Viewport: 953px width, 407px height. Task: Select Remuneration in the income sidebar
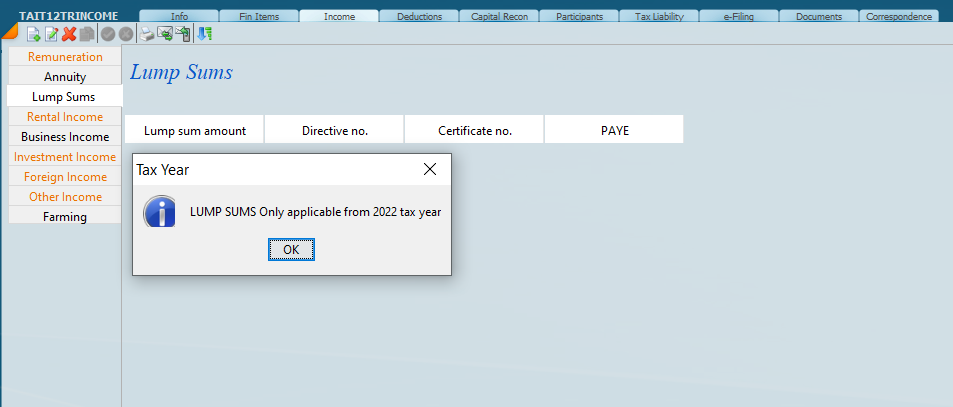(x=64, y=57)
